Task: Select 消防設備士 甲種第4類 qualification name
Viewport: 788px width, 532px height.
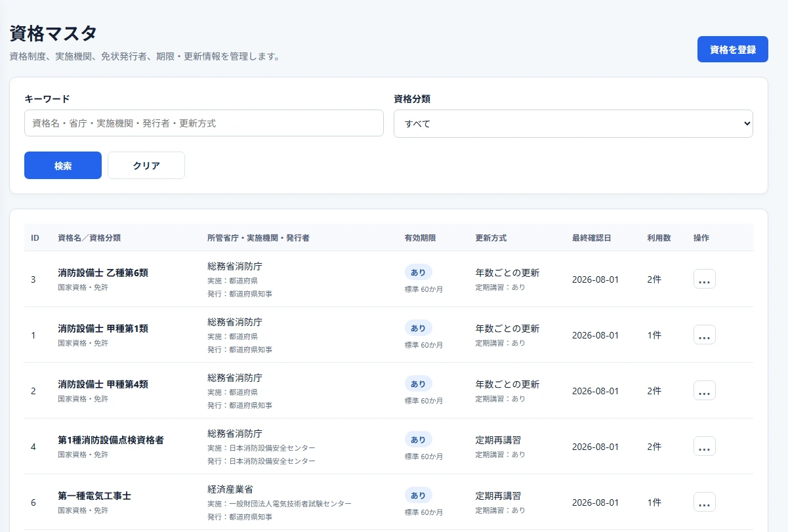Action: pos(103,384)
